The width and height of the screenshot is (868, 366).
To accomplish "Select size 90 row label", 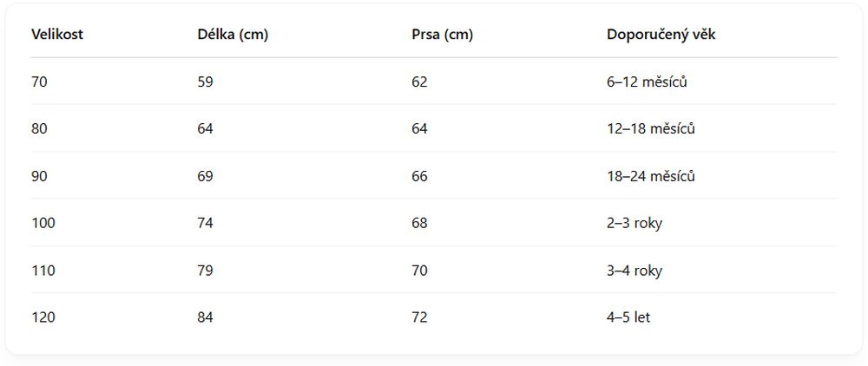I will click(x=39, y=176).
